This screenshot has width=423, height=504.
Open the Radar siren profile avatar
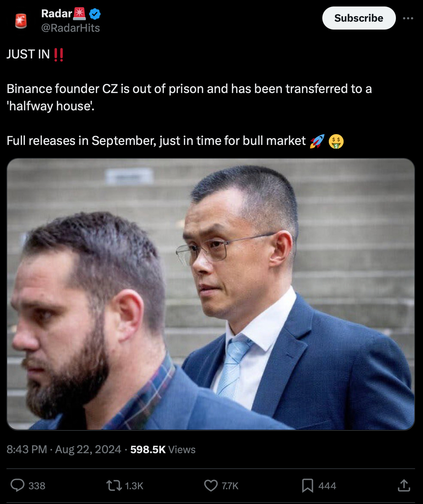pos(21,21)
